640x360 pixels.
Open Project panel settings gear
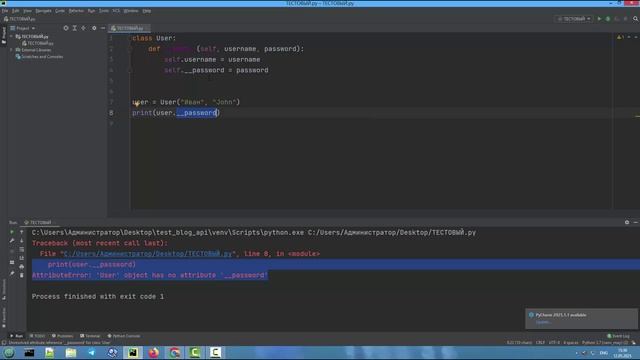point(94,28)
